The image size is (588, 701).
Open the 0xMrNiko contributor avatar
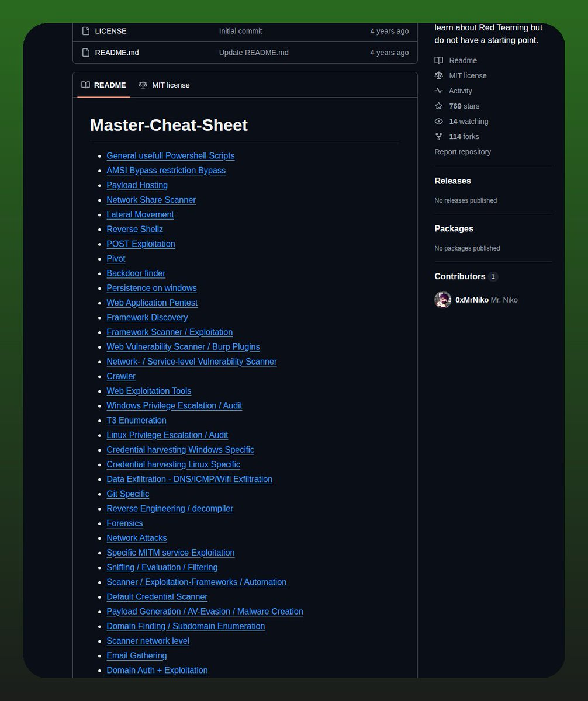click(443, 300)
